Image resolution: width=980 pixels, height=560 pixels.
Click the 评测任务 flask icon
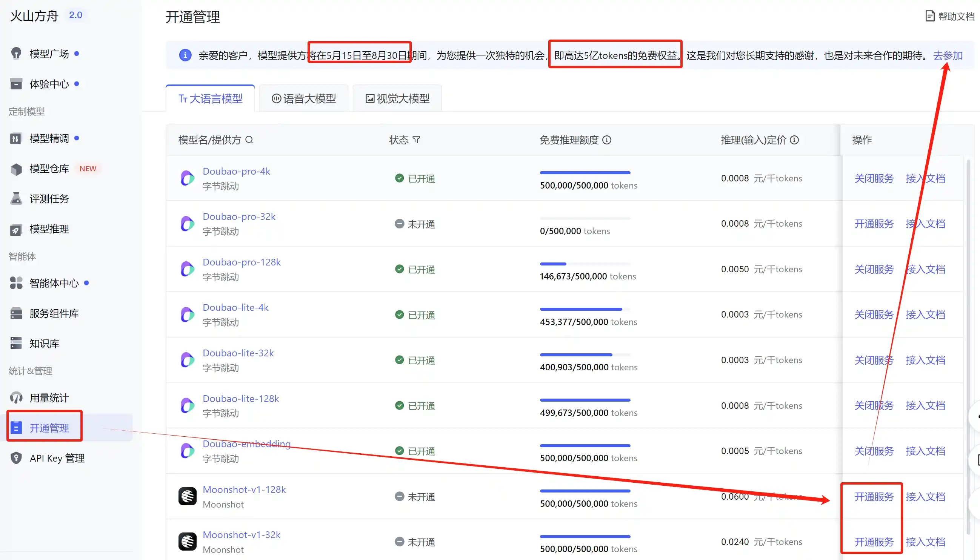click(16, 198)
